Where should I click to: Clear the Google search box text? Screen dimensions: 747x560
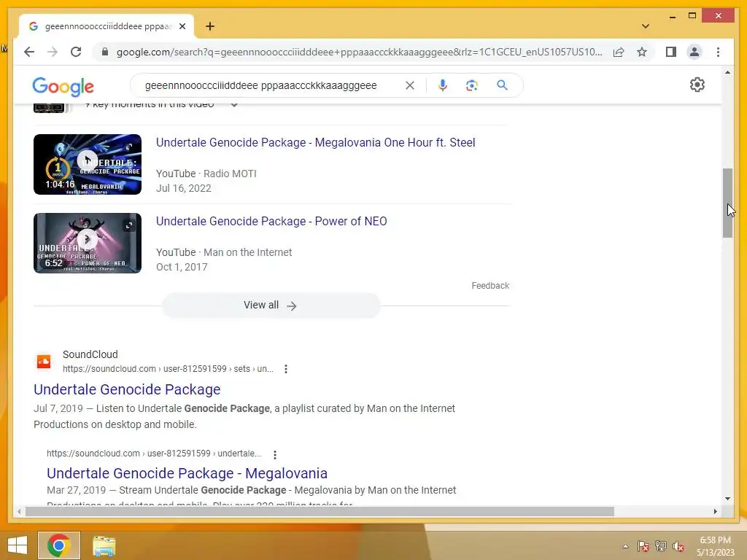410,85
